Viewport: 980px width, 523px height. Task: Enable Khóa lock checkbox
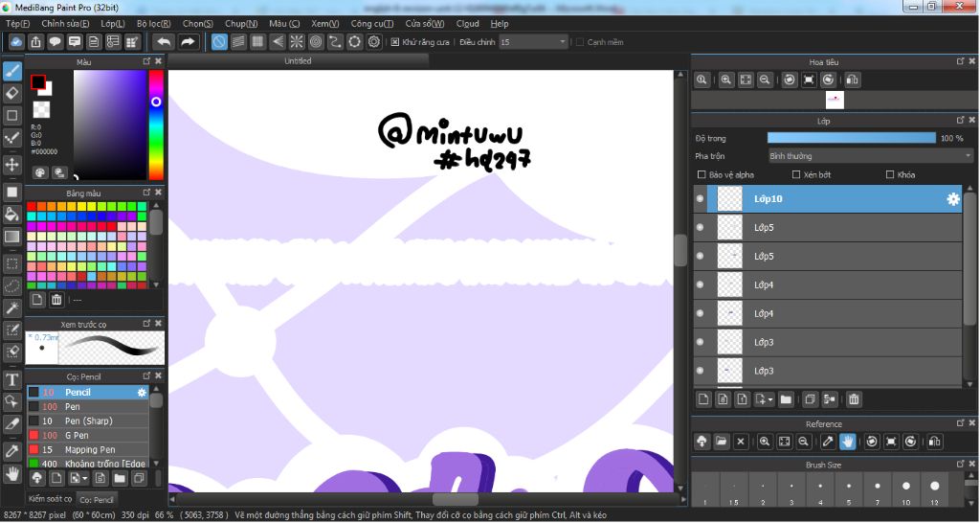pyautogui.click(x=890, y=174)
